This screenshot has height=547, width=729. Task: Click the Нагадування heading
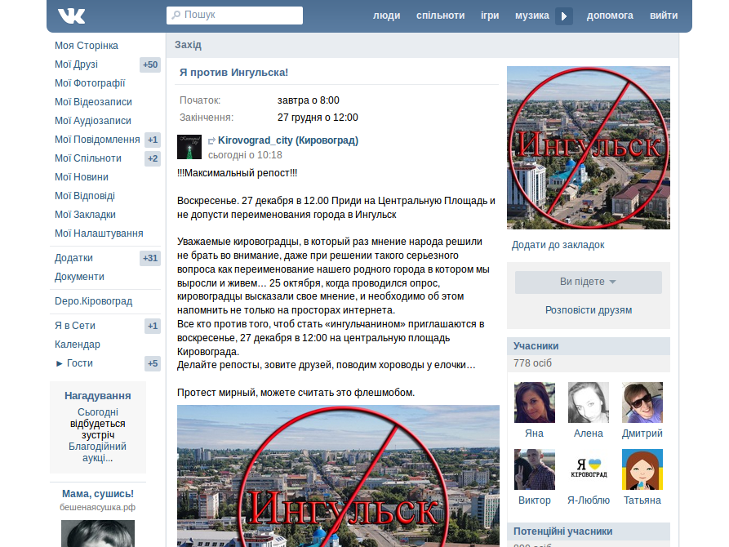(x=98, y=396)
